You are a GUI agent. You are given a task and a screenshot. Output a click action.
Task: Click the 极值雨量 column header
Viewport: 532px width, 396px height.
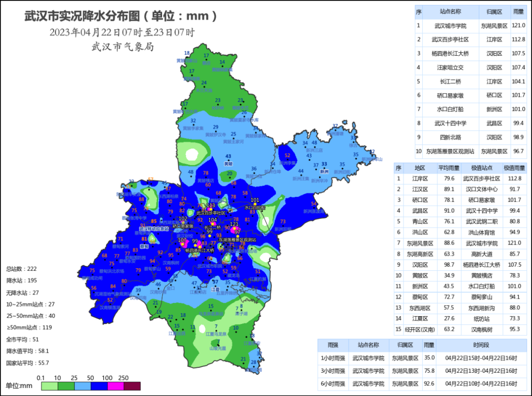click(x=514, y=168)
